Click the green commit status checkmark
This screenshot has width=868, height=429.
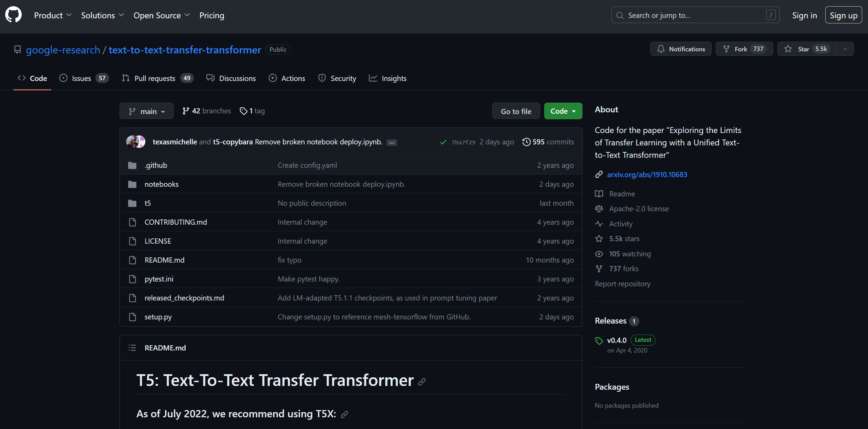[x=443, y=142]
